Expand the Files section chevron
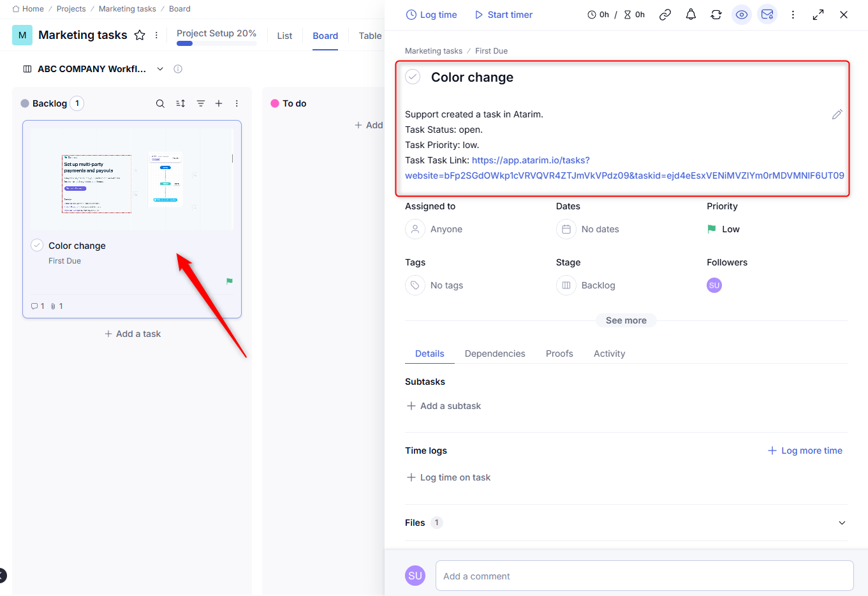The height and width of the screenshot is (596, 868). click(842, 523)
